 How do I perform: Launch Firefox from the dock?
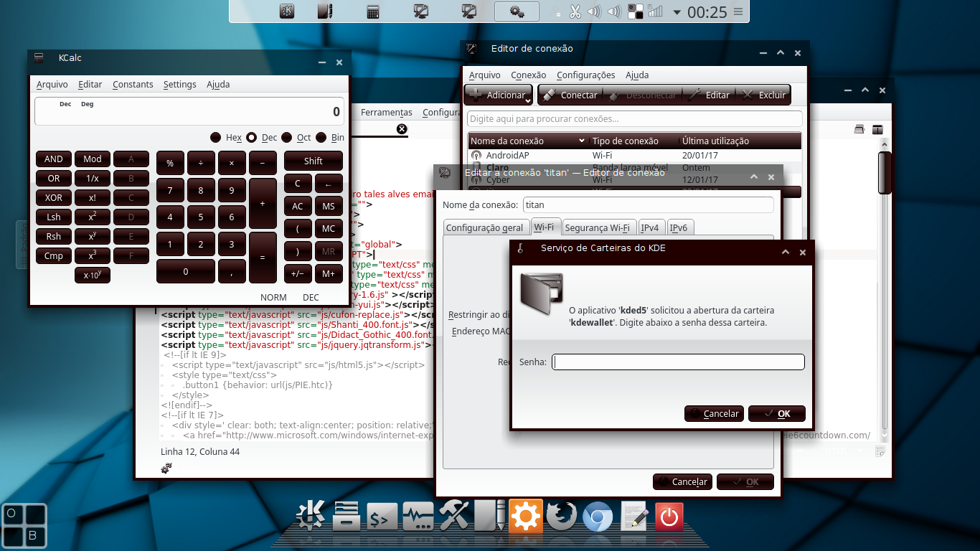[x=561, y=516]
